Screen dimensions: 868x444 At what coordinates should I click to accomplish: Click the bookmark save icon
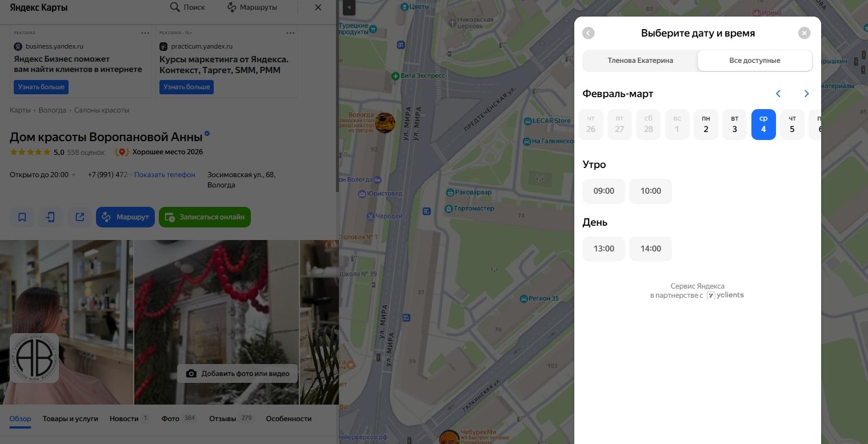pos(22,217)
